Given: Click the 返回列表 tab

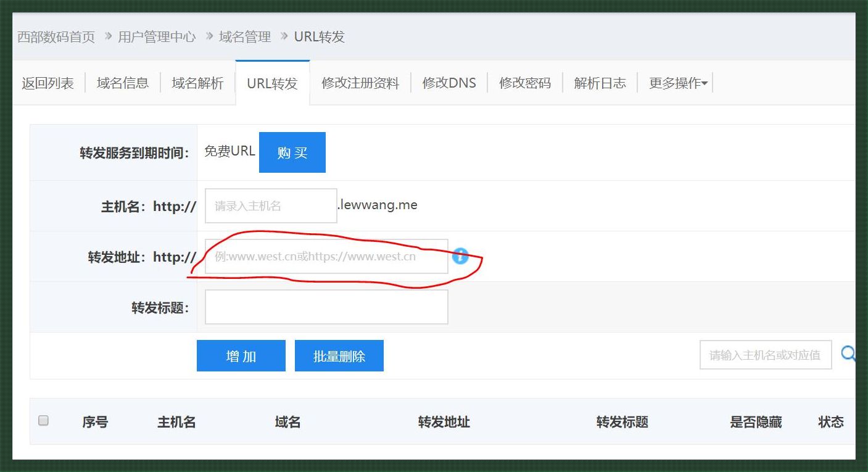Looking at the screenshot, I should (x=48, y=82).
